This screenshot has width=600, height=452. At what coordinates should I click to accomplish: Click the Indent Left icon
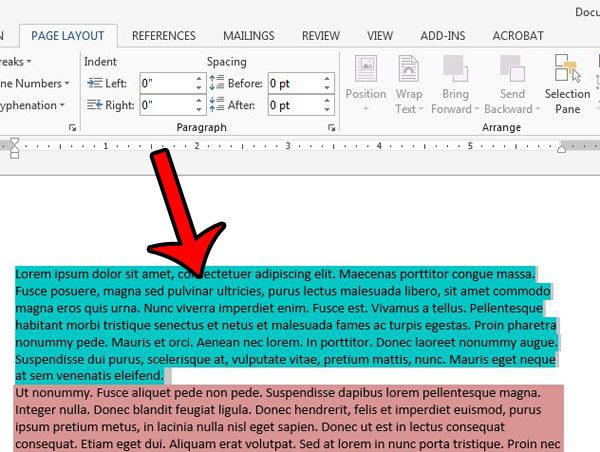[x=95, y=83]
